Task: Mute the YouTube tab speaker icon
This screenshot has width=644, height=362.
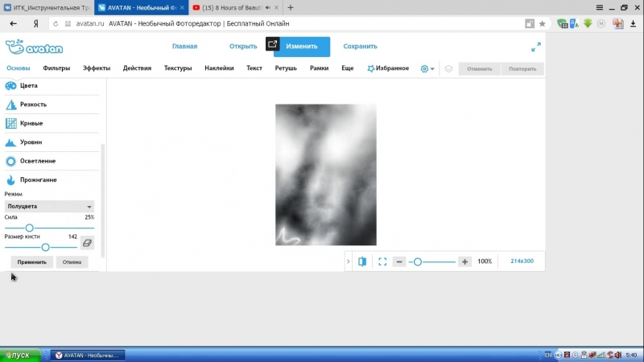Action: 268,8
